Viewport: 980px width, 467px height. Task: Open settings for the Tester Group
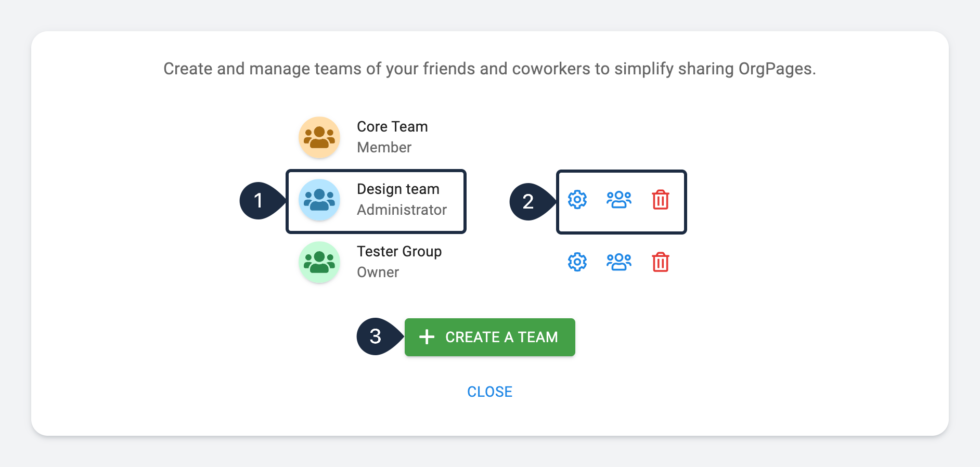click(x=577, y=262)
